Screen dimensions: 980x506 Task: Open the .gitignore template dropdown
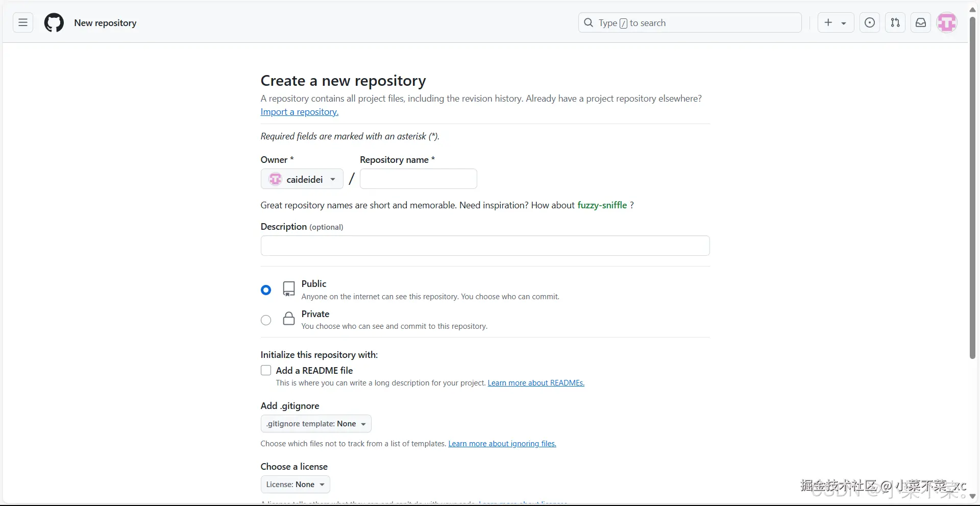[x=316, y=424]
